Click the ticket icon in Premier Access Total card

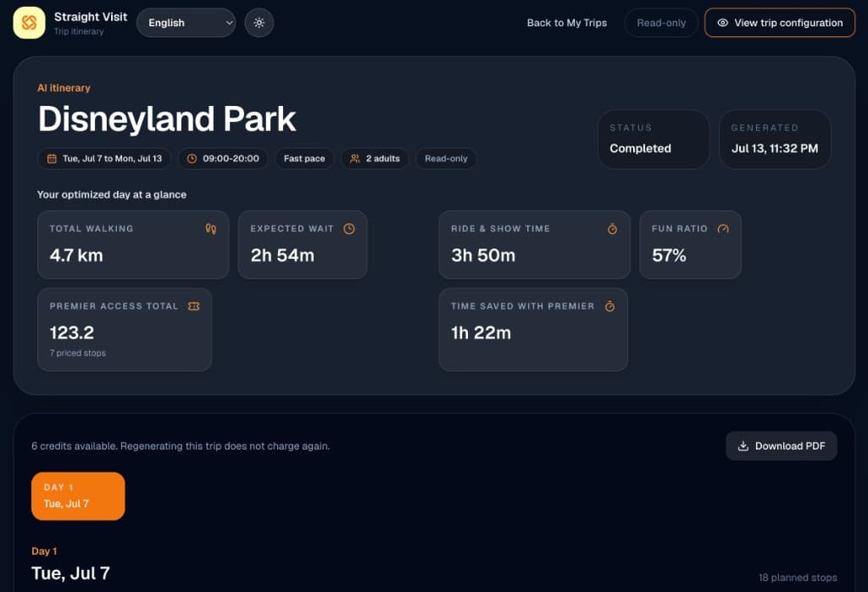[x=194, y=306]
